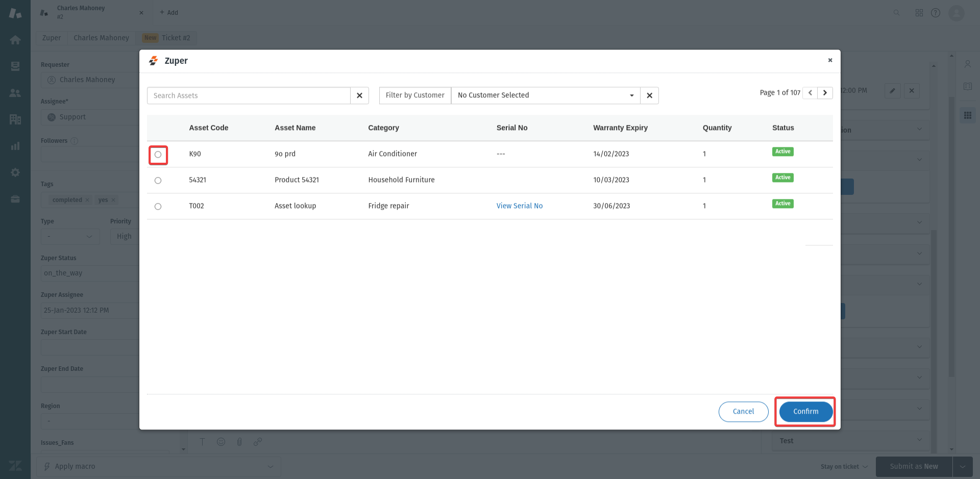Image resolution: width=980 pixels, height=479 pixels.
Task: Go to the next assets page
Action: coord(825,93)
